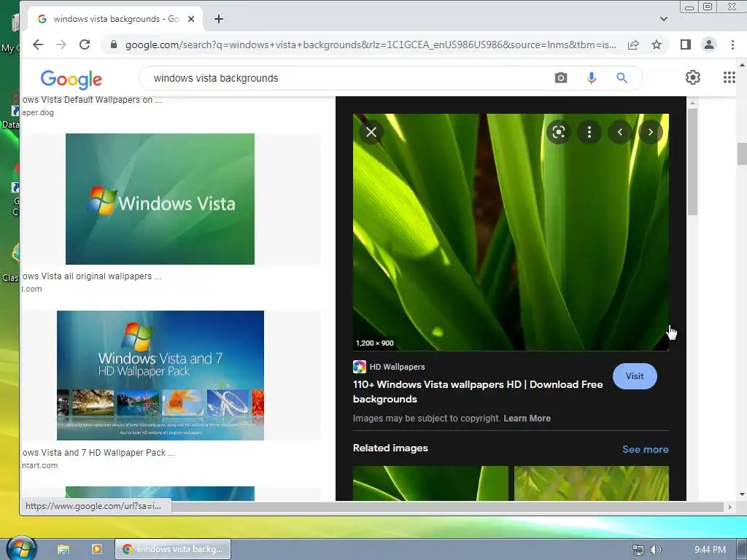Select the Vista and 7 HD Wallpaper Pack thumbnail

(x=160, y=376)
